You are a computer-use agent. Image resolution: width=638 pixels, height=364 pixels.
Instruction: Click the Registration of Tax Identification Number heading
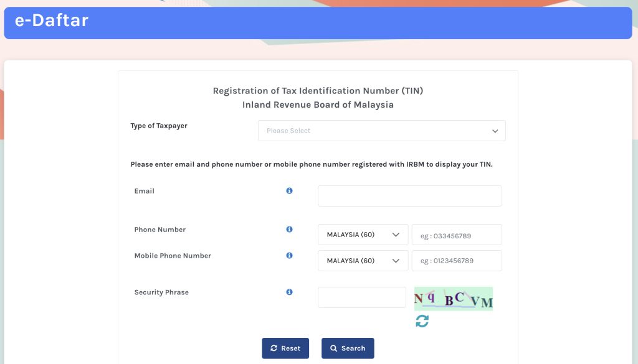coord(318,91)
